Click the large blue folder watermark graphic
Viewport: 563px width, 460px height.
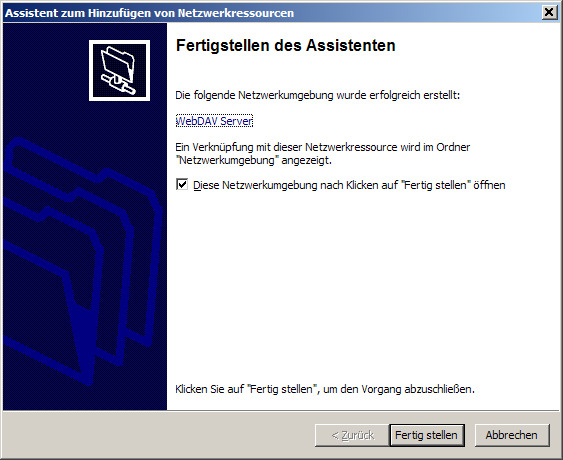pos(81,260)
